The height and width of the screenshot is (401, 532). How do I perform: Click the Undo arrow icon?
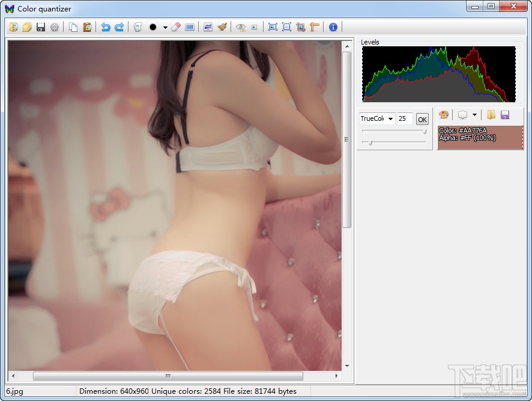106,27
